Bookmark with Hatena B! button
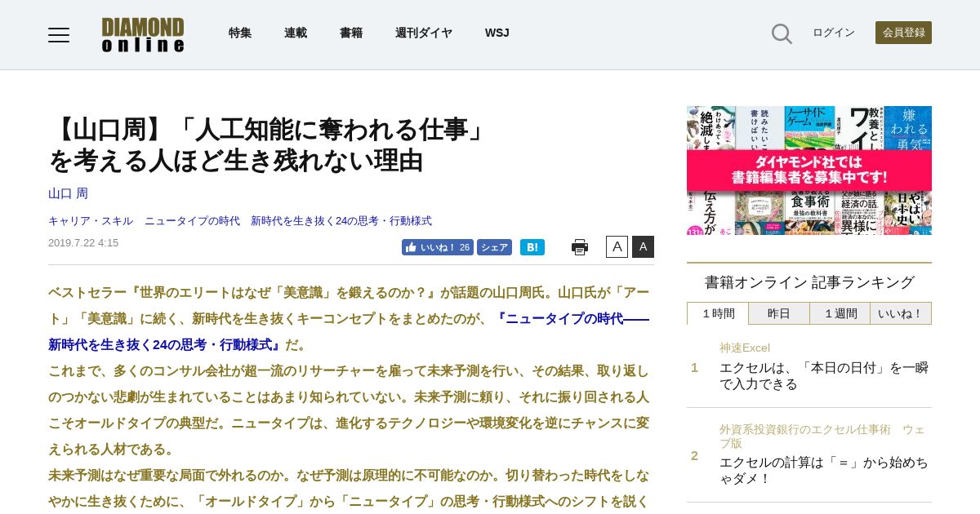This screenshot has height=514, width=980. 532,247
